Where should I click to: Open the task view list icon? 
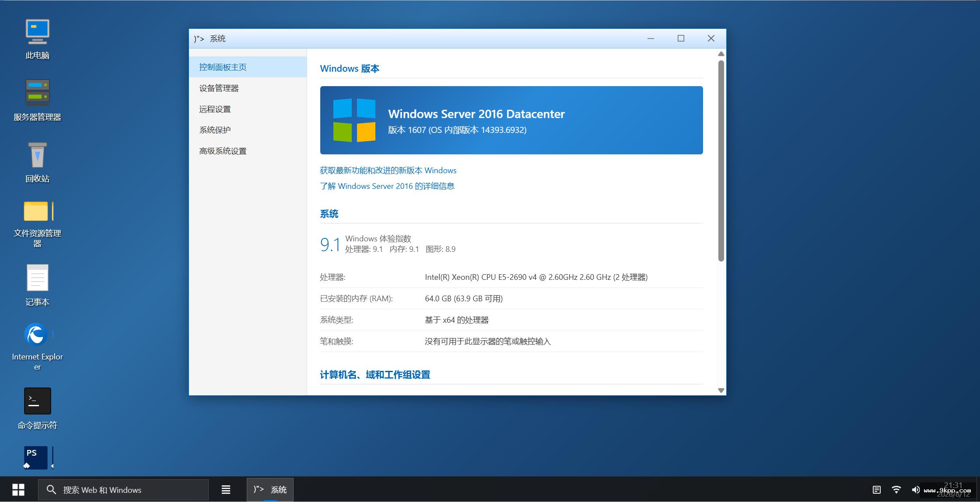[x=226, y=490]
